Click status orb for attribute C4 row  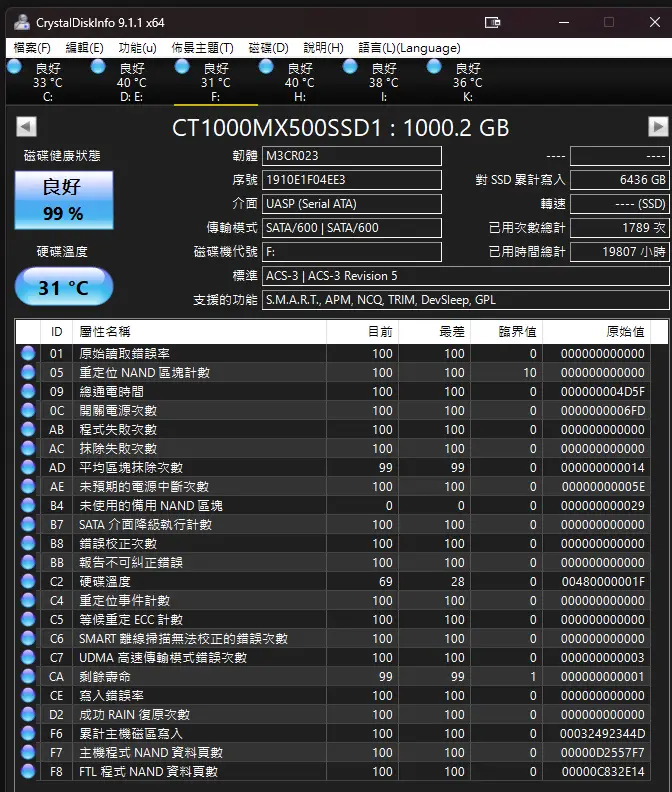tap(28, 601)
